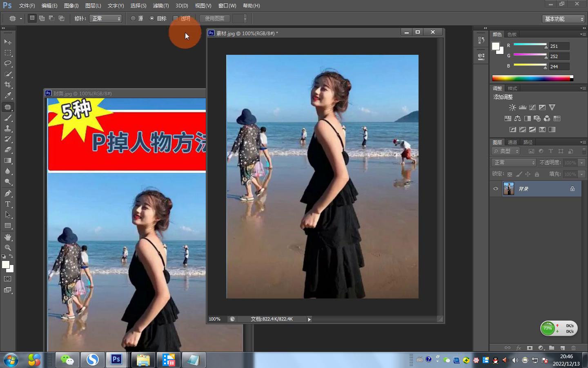Open the 修补 mode dropdown
The height and width of the screenshot is (368, 588).
pos(106,18)
